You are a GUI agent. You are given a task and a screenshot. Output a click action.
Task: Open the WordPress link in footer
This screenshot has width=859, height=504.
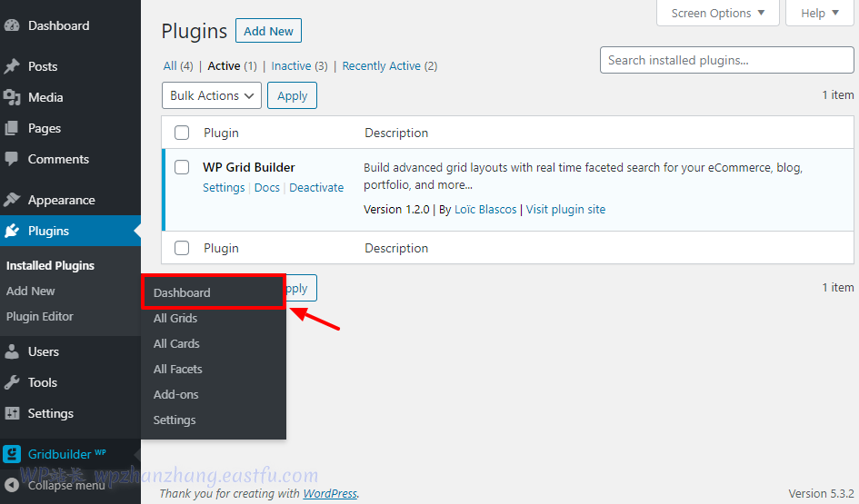pos(330,493)
